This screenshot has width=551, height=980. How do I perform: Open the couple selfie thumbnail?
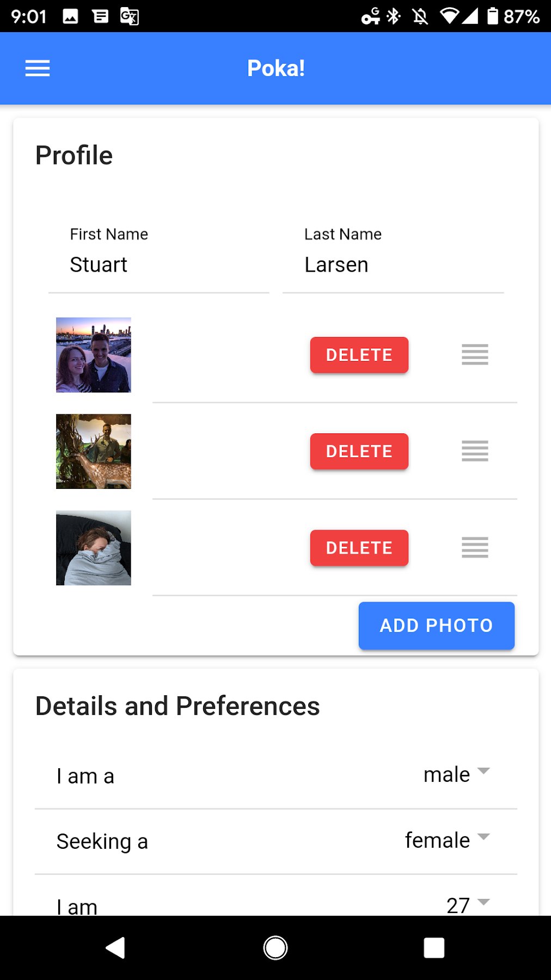tap(94, 355)
